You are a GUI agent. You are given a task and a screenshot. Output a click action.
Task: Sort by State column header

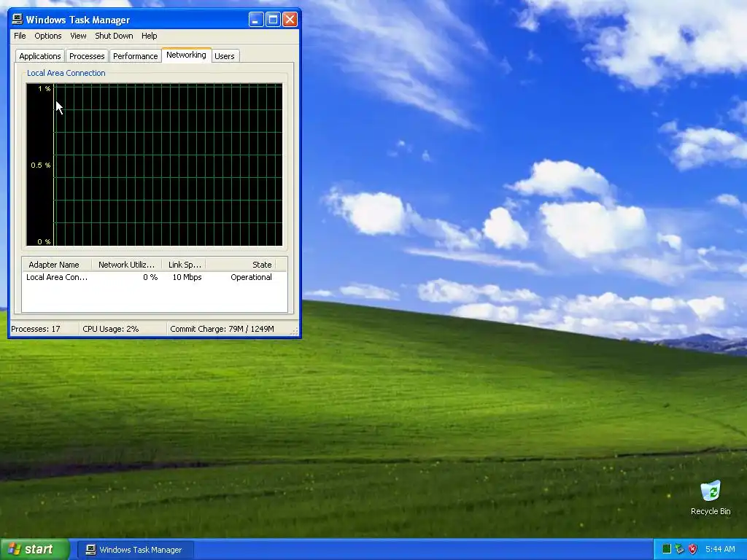tap(241, 265)
